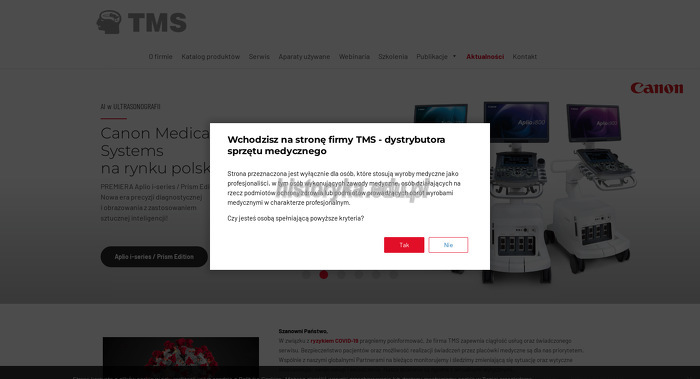Open the Kontakt page

[x=525, y=57]
